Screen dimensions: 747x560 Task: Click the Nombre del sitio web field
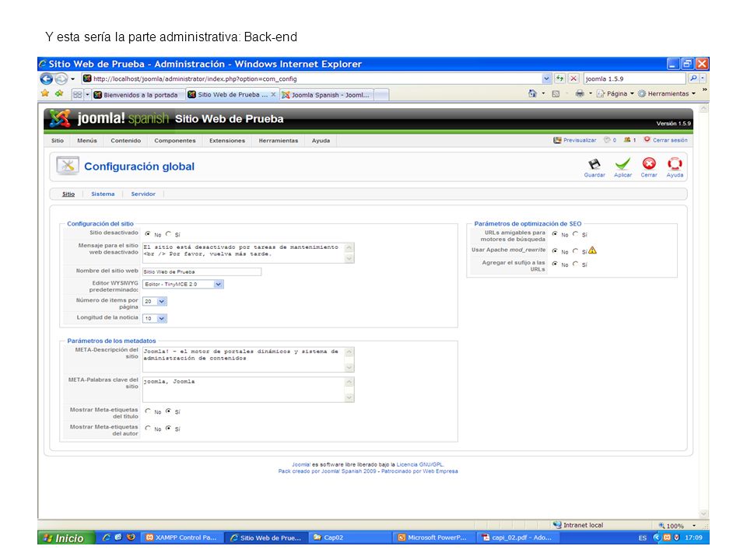point(202,271)
